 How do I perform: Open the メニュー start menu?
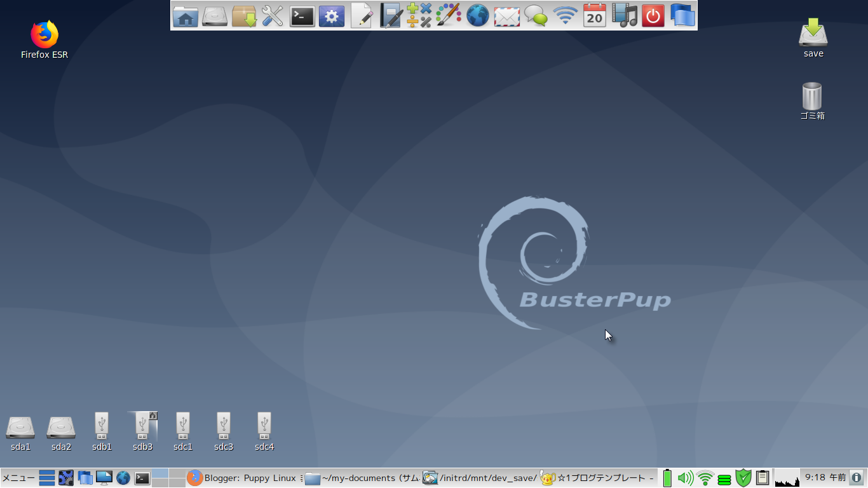(x=18, y=478)
